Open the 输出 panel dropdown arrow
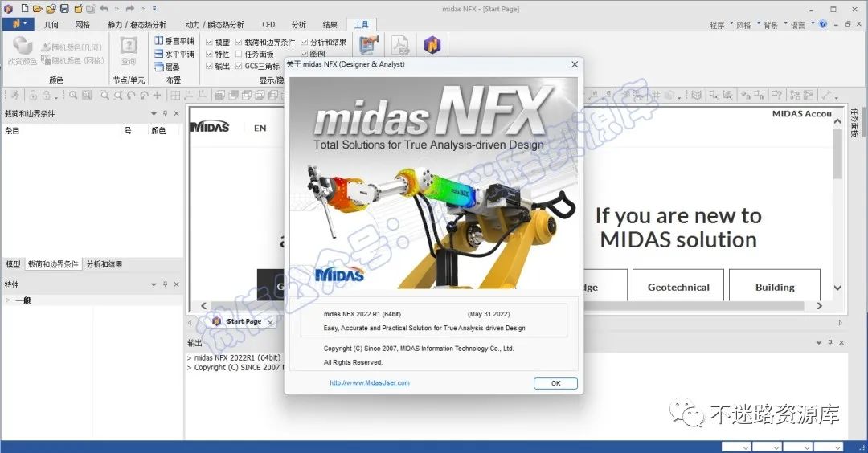Viewport: 868px width, 453px height. (x=819, y=343)
